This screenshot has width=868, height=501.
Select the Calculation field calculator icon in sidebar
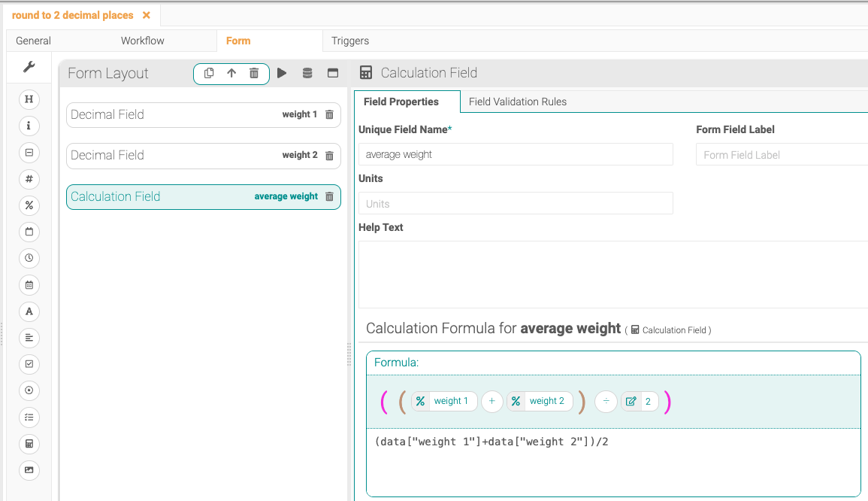pyautogui.click(x=29, y=444)
